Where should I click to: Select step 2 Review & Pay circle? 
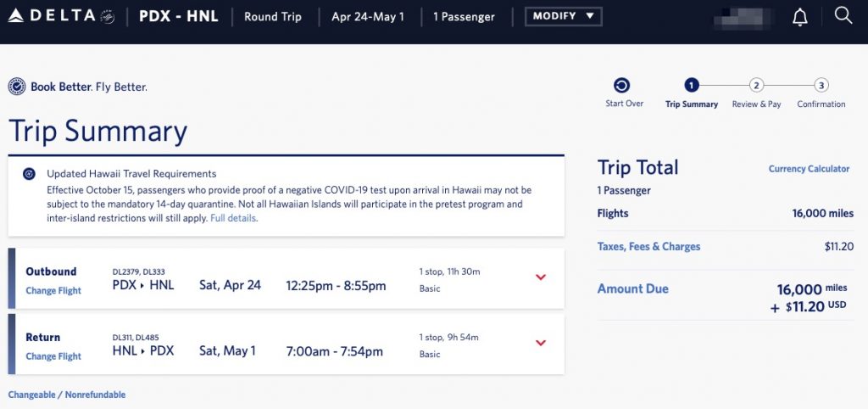[x=756, y=85]
